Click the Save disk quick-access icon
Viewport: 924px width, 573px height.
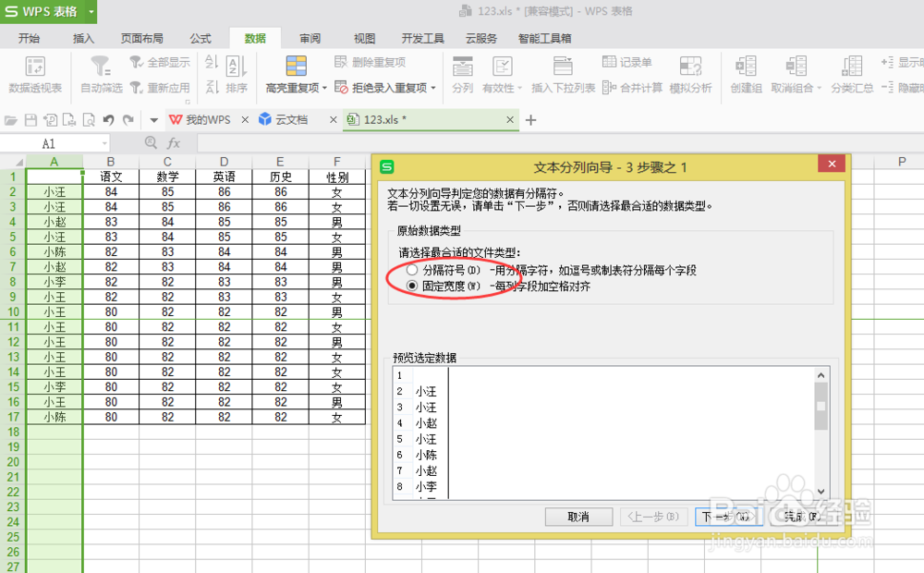click(30, 120)
